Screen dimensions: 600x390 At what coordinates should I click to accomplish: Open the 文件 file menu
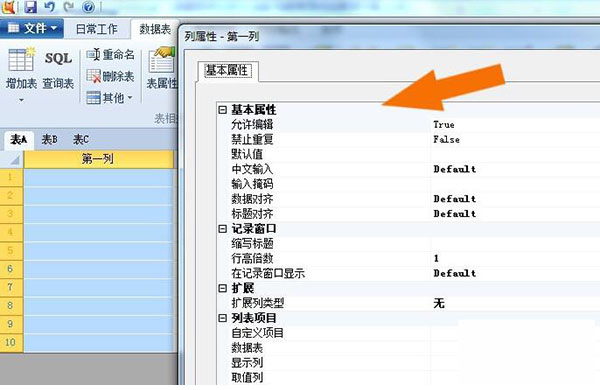pyautogui.click(x=32, y=28)
